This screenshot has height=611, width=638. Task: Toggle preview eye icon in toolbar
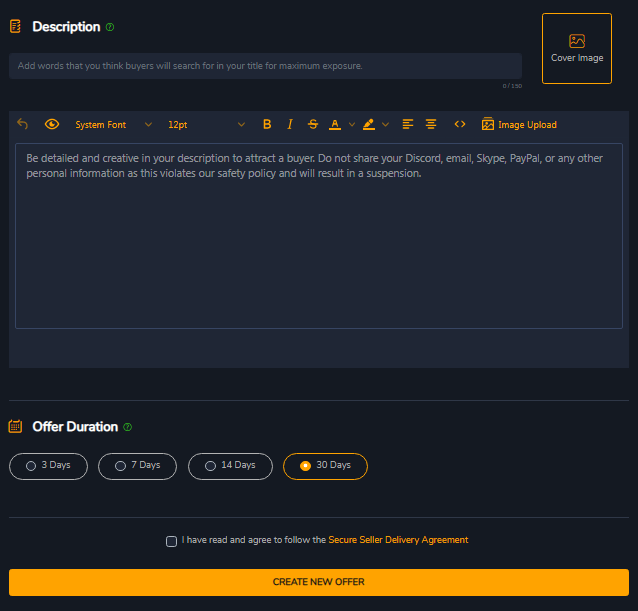tap(52, 124)
